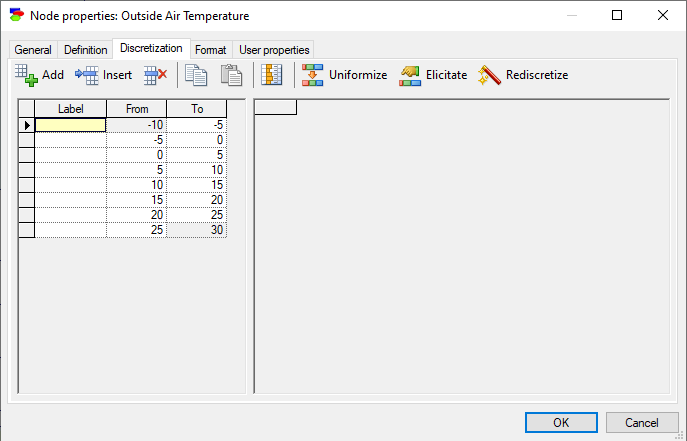687x441 pixels.
Task: Click the Copy icon in toolbar
Action: click(x=196, y=75)
